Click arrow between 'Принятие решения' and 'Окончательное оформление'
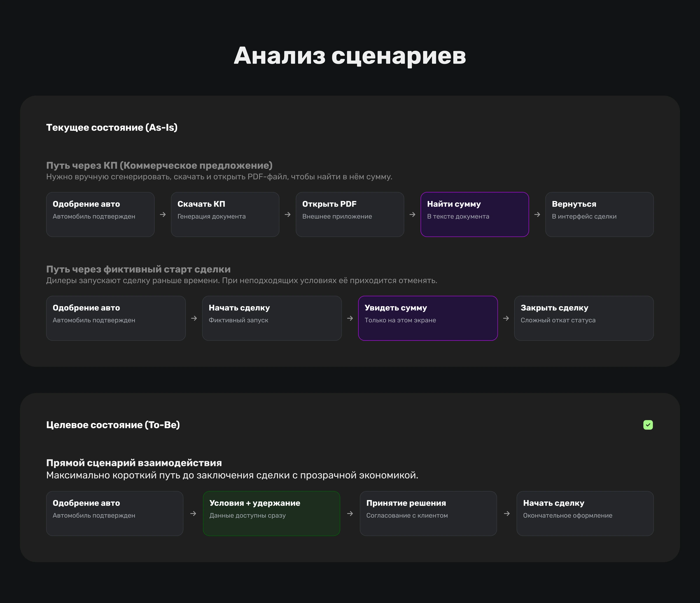Image resolution: width=700 pixels, height=603 pixels. point(507,513)
